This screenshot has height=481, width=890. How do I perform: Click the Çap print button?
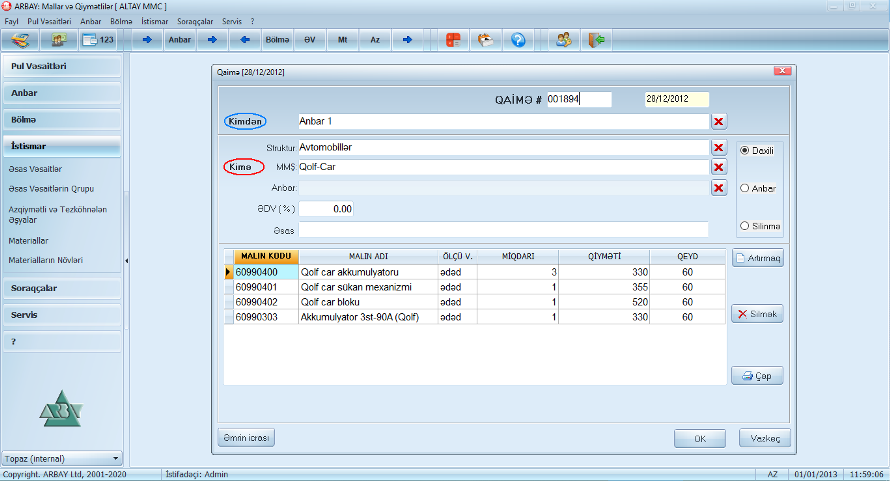click(757, 375)
